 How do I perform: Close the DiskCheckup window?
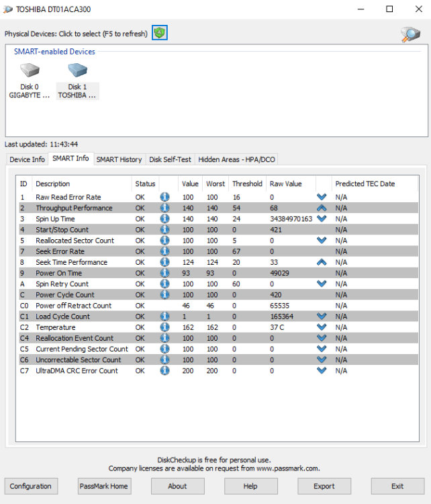coord(418,9)
